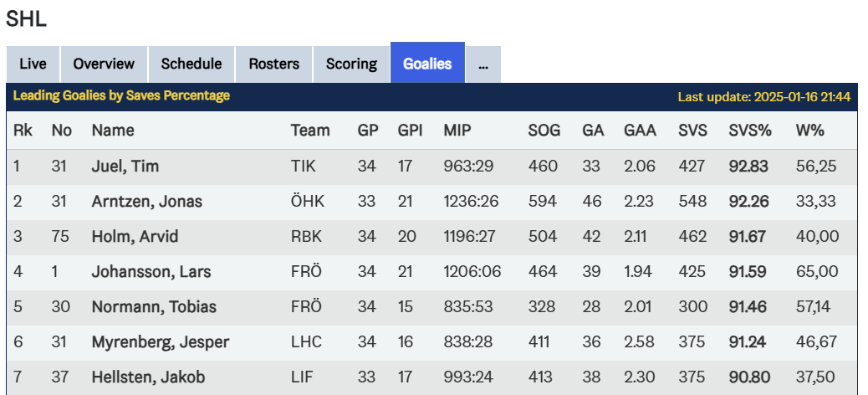Select the Rosters tab
Image resolution: width=868 pixels, height=395 pixels.
[x=273, y=64]
